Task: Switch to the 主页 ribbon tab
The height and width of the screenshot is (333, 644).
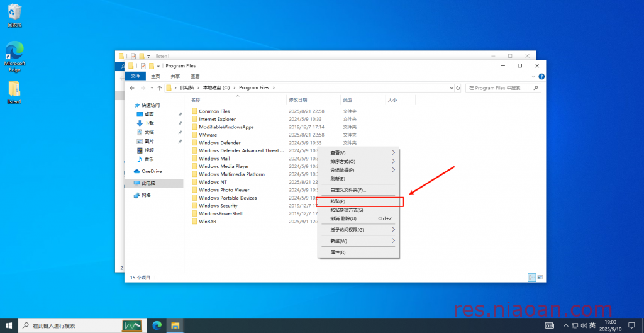Action: pyautogui.click(x=156, y=76)
